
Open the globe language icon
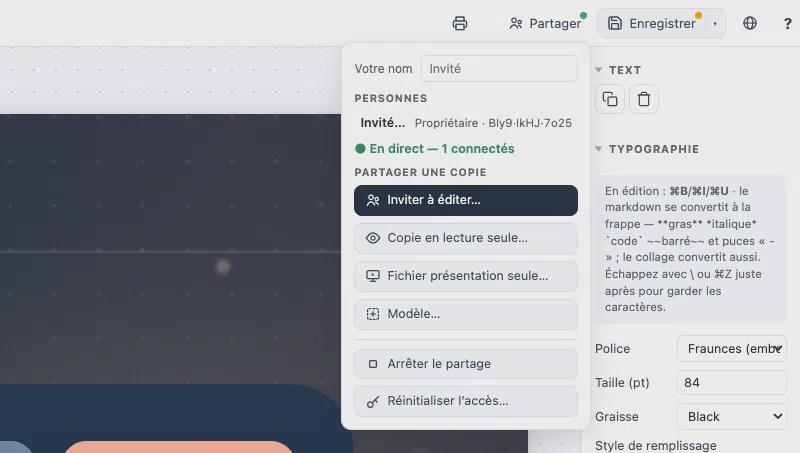749,23
